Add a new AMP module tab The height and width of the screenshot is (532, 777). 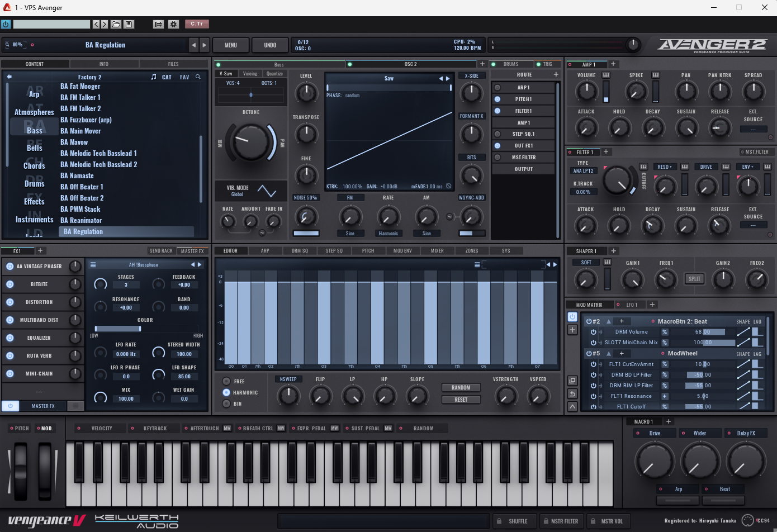(613, 64)
